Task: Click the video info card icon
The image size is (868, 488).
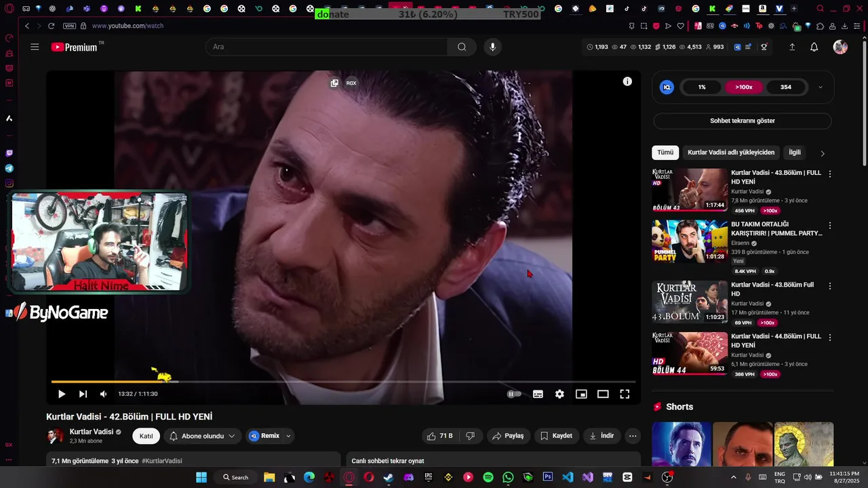Action: pyautogui.click(x=627, y=81)
